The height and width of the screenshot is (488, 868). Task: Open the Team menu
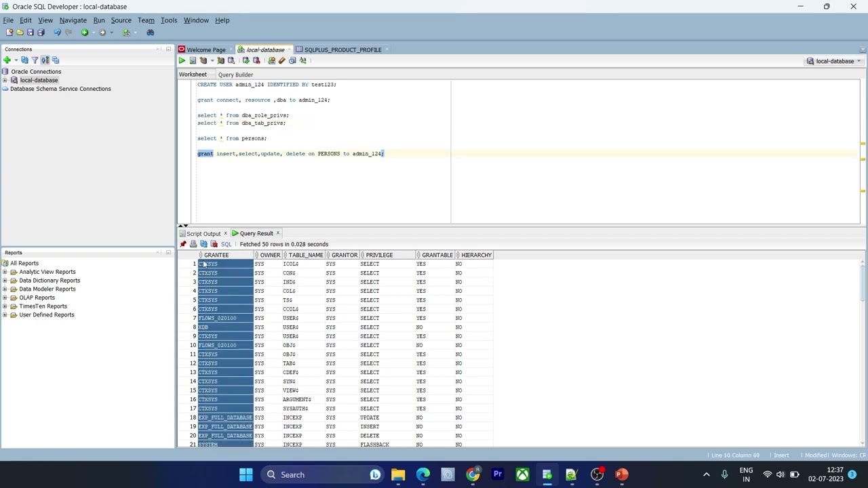coord(146,20)
